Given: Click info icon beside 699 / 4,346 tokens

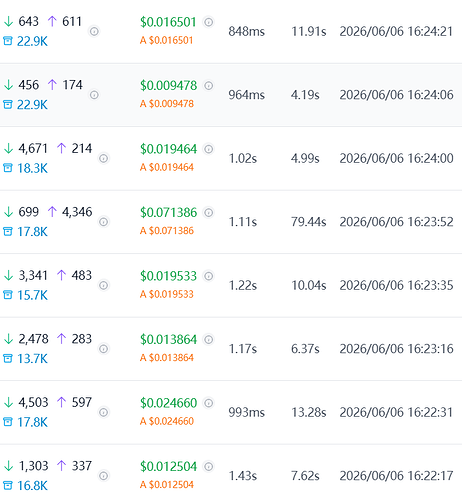Looking at the screenshot, I should tap(104, 222).
